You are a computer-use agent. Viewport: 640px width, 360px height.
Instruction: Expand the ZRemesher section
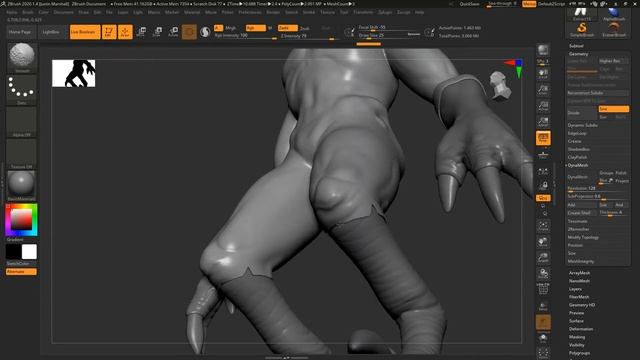click(578, 229)
